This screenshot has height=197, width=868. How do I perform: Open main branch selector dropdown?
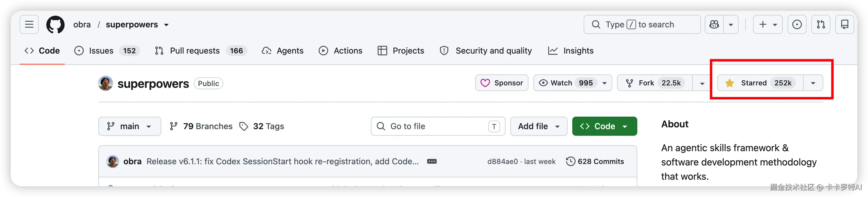pyautogui.click(x=129, y=126)
